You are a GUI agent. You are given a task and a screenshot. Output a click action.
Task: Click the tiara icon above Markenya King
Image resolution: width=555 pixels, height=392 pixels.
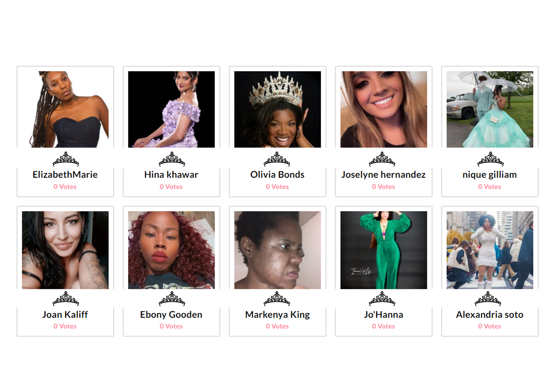277,299
